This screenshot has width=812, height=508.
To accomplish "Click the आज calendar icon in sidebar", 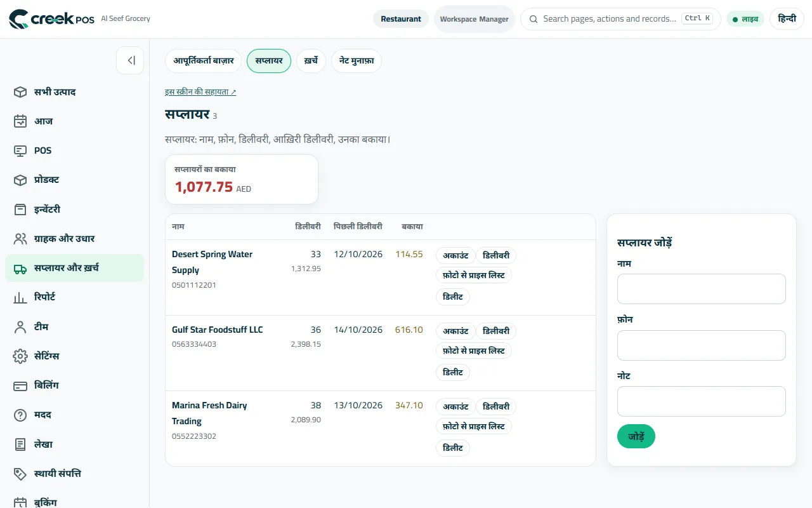I will click(20, 121).
